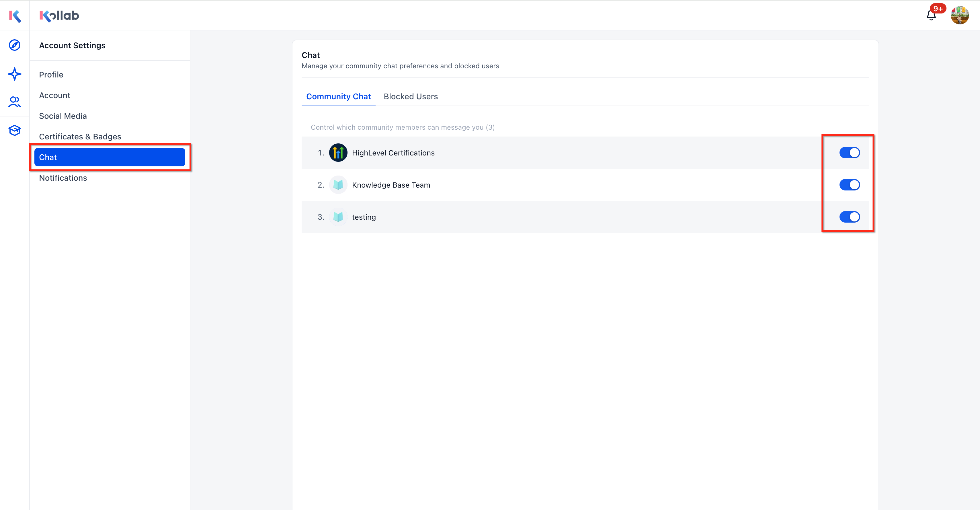Open the compass Explore icon in sidebar
980x510 pixels.
click(14, 45)
